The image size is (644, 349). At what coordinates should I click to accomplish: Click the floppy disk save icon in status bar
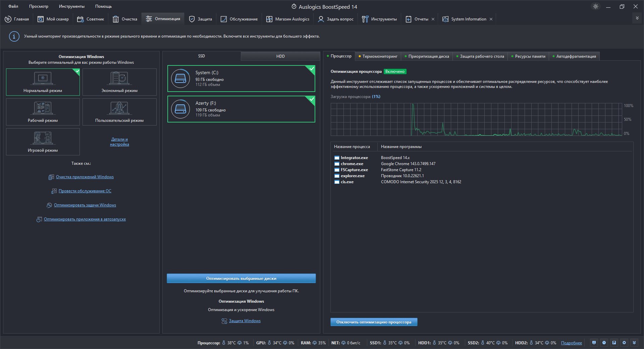click(x=614, y=343)
